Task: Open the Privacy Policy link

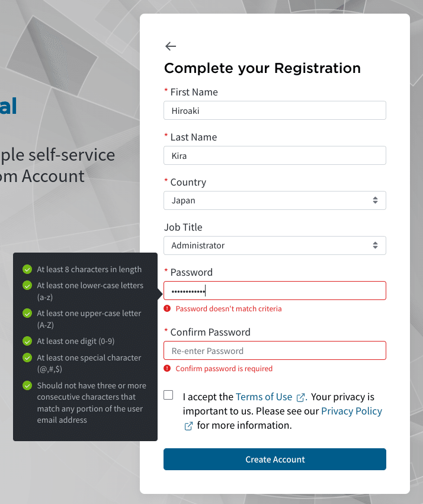Action: click(x=352, y=411)
